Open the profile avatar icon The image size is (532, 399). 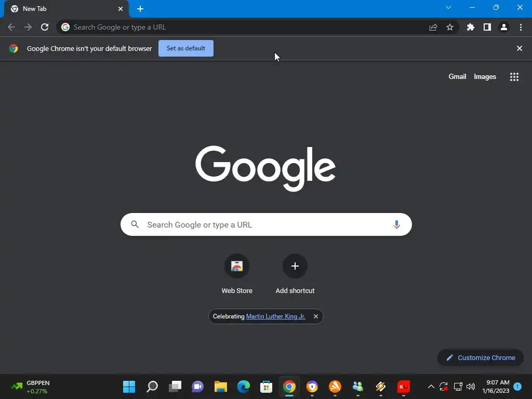(504, 27)
